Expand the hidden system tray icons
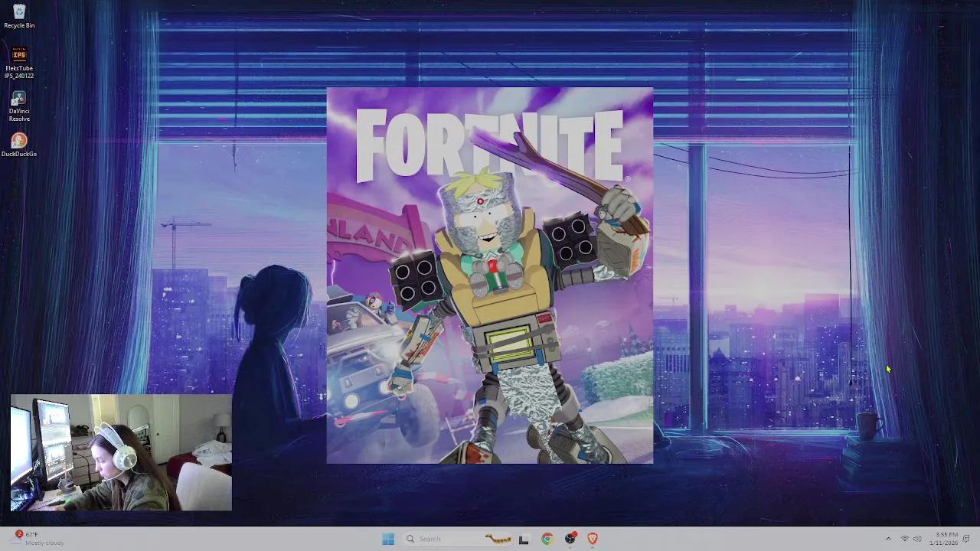The width and height of the screenshot is (980, 551). click(889, 539)
